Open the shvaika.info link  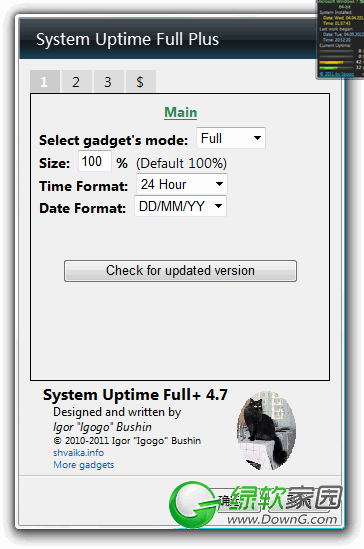[78, 453]
